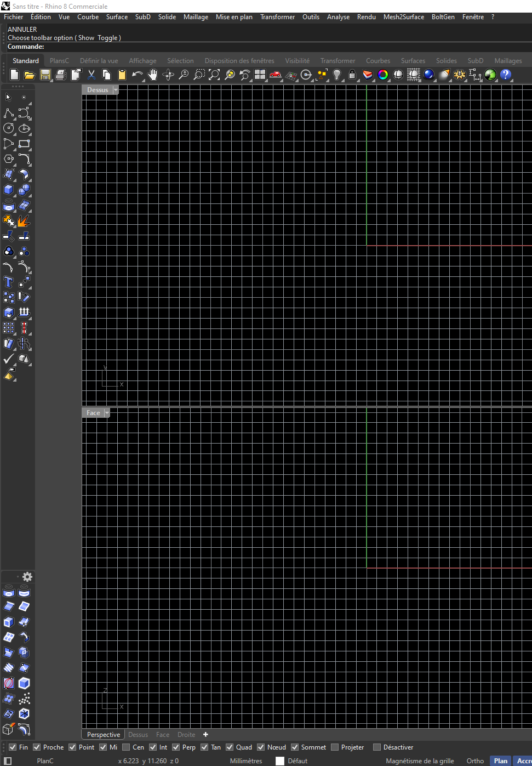Click the point cloud dots icon
The height and width of the screenshot is (766, 532).
tap(24, 699)
